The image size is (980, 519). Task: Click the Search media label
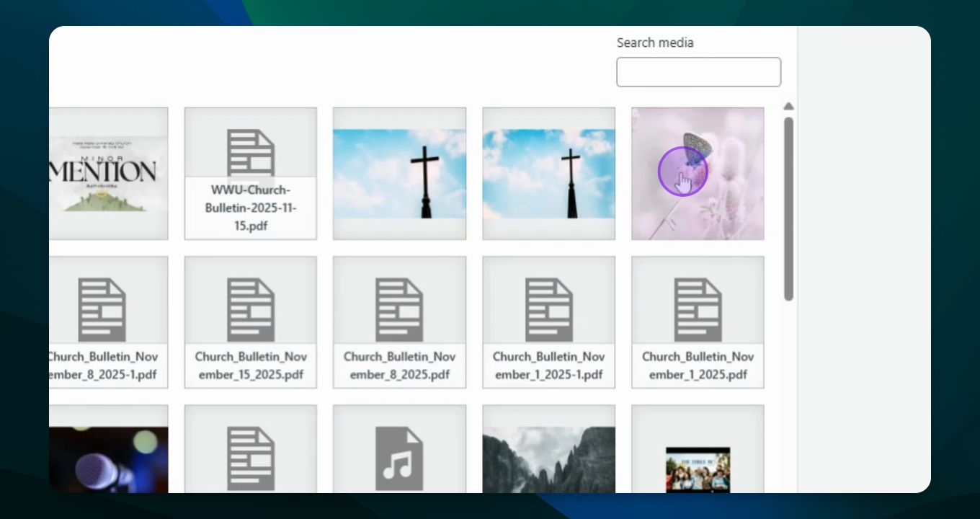[x=655, y=43]
